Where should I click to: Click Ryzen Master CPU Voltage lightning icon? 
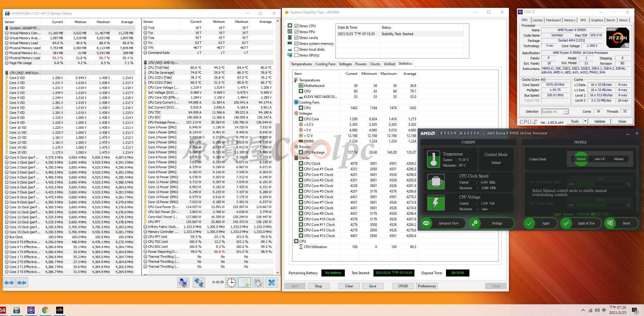pyautogui.click(x=436, y=203)
